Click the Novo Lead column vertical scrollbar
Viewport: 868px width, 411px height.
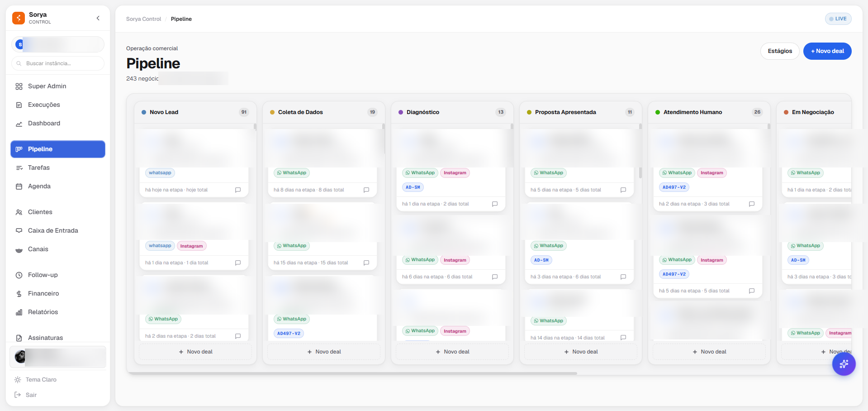[255, 127]
